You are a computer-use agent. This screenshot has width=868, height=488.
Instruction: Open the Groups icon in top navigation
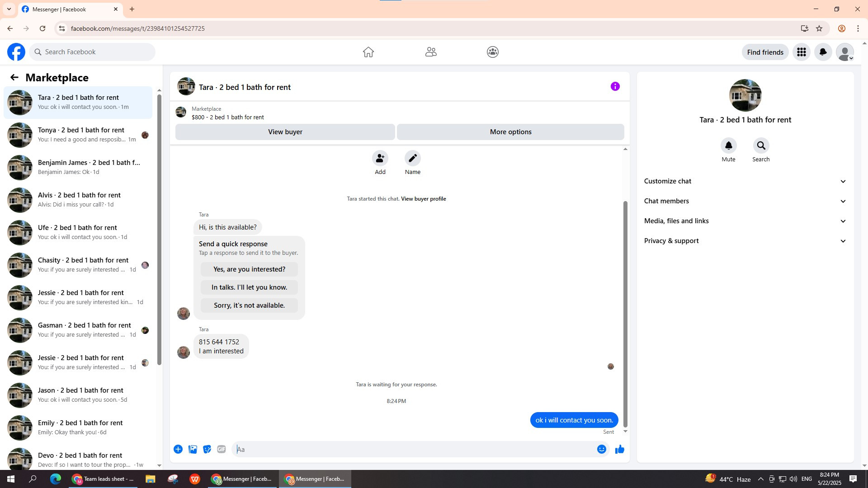coord(493,52)
